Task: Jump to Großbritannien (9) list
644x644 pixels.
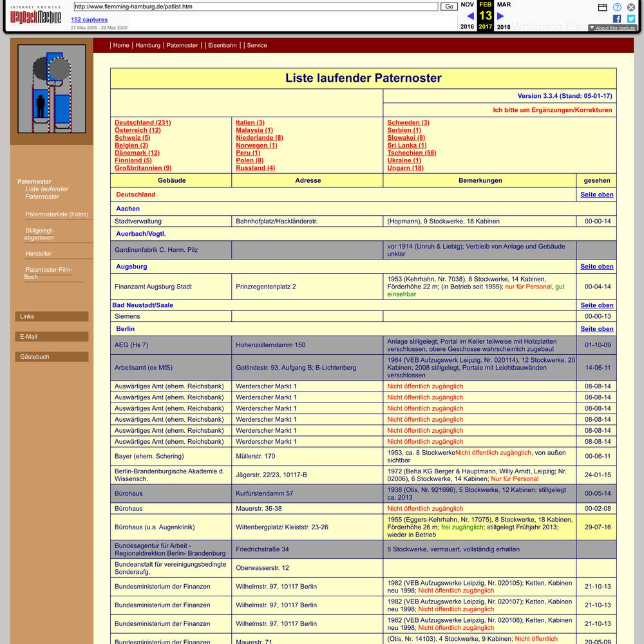Action: coord(143,167)
